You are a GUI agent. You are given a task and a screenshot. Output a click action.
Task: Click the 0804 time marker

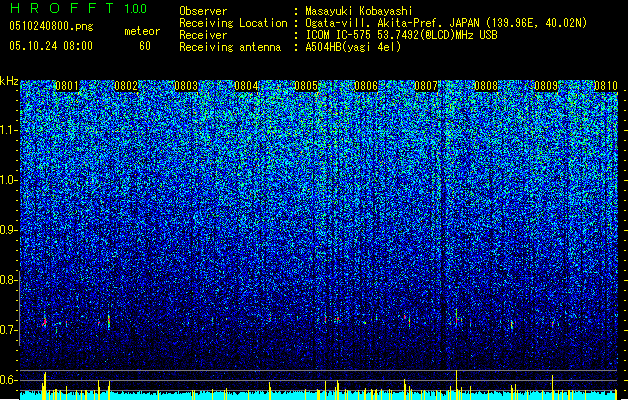click(246, 86)
